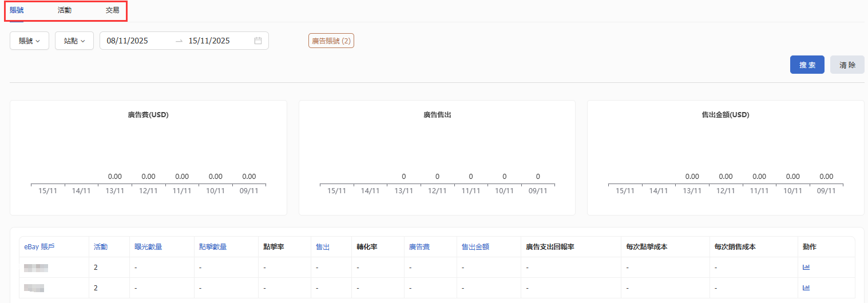Click the 清除 button

click(x=847, y=65)
